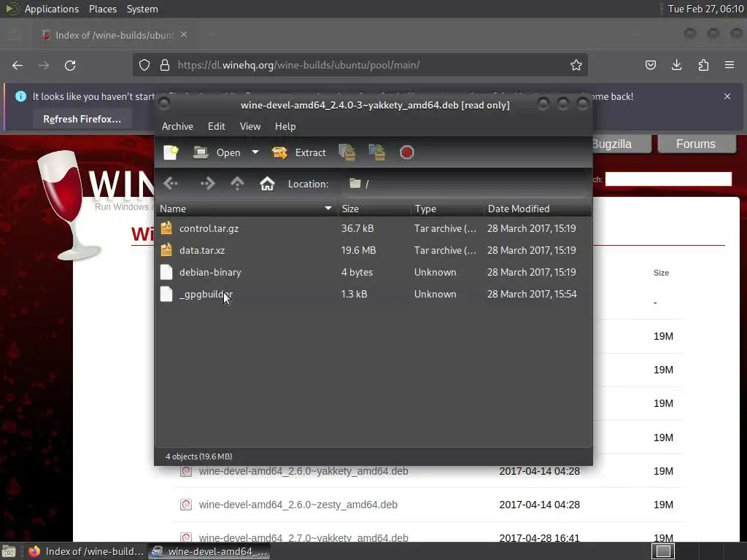Screen dimensions: 747x560
Task: Click the WineHQ search input field
Action: point(668,179)
